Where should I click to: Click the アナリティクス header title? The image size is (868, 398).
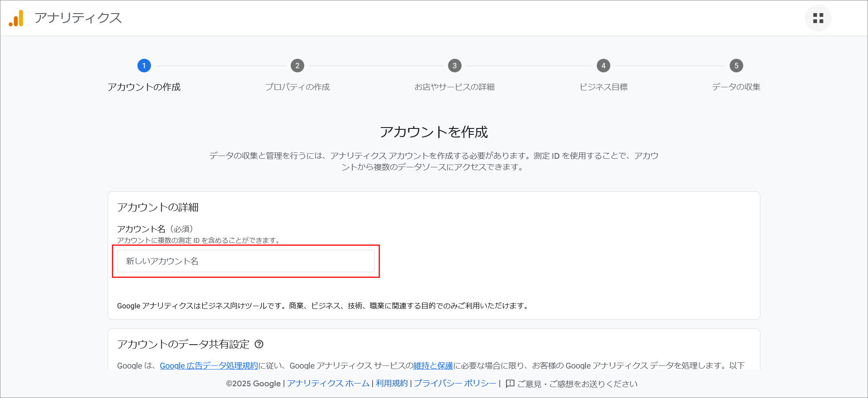[x=78, y=18]
